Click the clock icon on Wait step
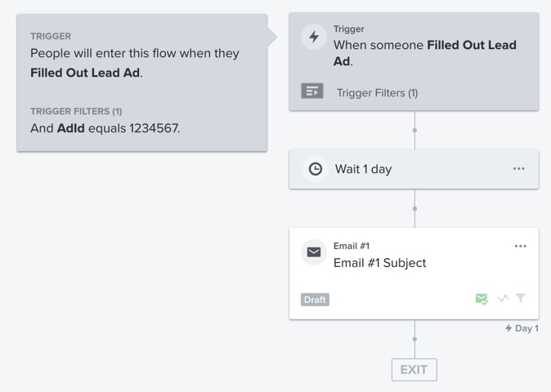This screenshot has width=551, height=392. (315, 169)
